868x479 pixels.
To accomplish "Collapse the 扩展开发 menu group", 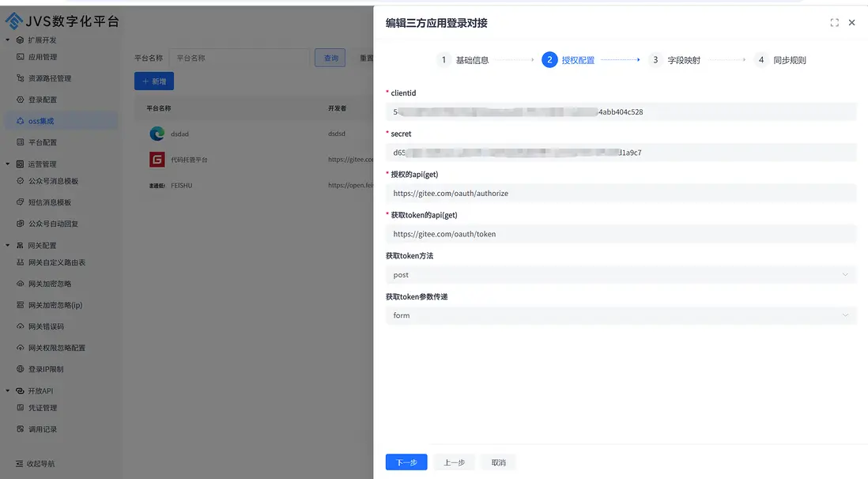I will (8, 40).
